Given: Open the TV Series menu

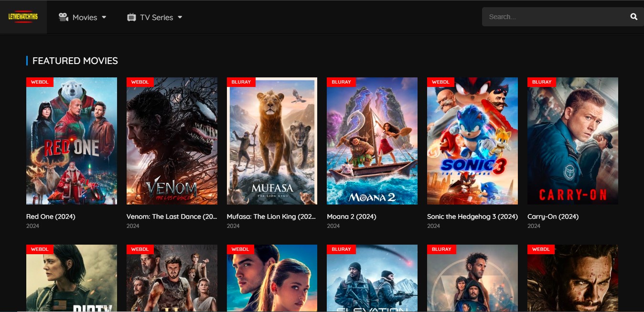Looking at the screenshot, I should [x=156, y=17].
